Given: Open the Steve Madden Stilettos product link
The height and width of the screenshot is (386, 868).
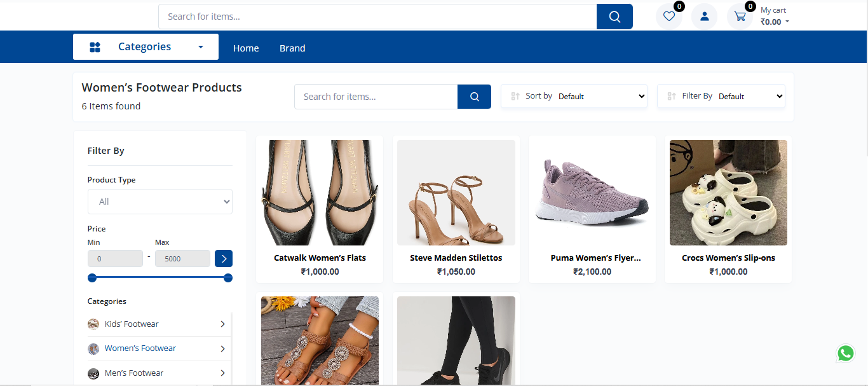Looking at the screenshot, I should tap(456, 258).
